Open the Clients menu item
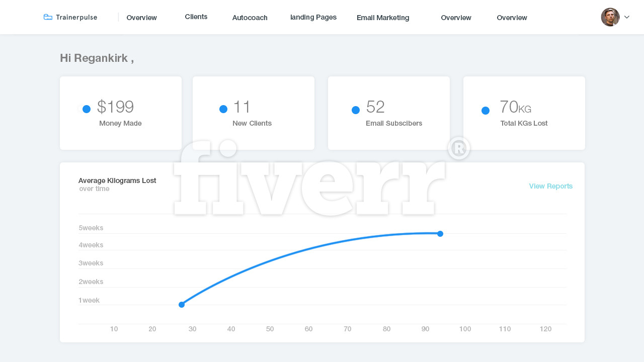This screenshot has height=362, width=644. point(196,17)
